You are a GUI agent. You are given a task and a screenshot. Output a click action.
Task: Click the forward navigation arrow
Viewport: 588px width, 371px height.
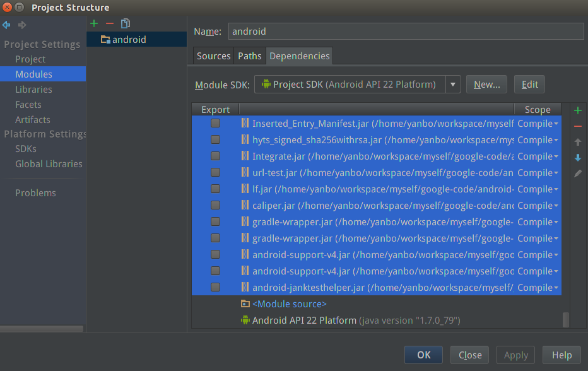tap(22, 25)
